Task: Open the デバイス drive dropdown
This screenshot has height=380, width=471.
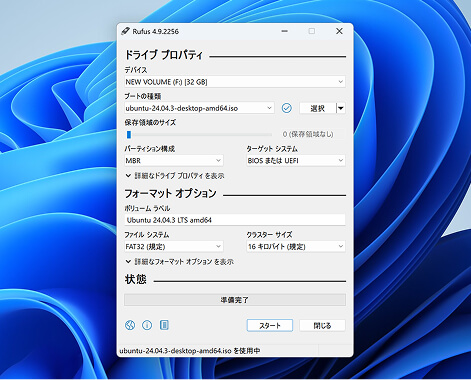Action: [235, 82]
